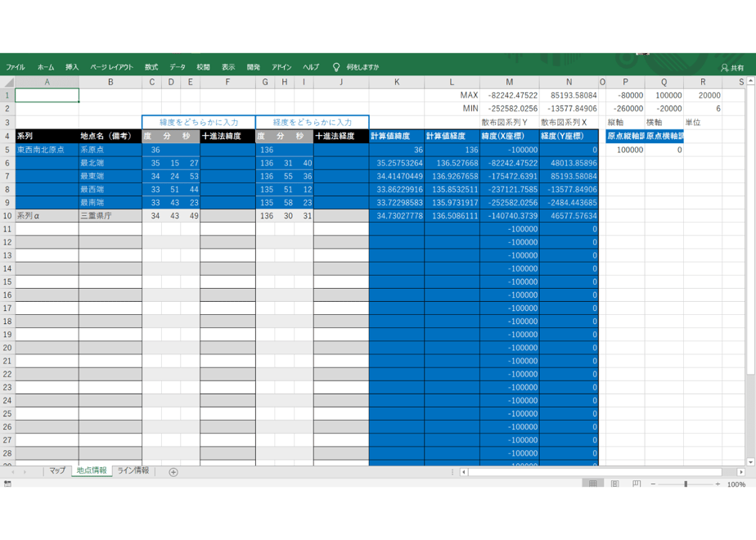The height and width of the screenshot is (540, 756).
Task: Click the 35.25753264 value cell
Action: [397, 163]
